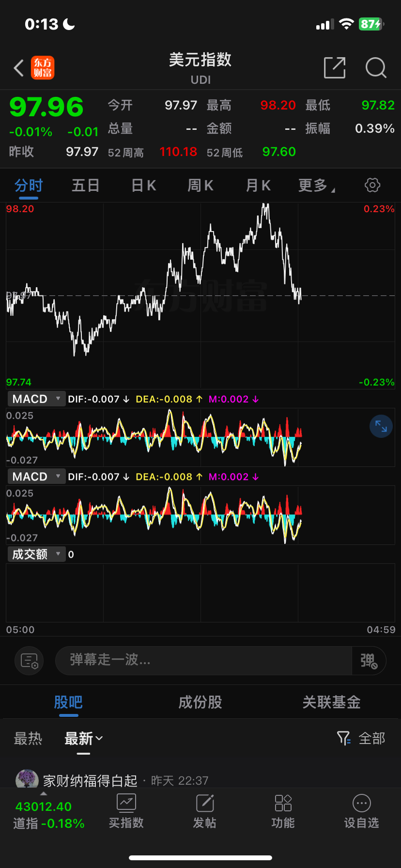The width and height of the screenshot is (401, 868).
Task: Tap the 52周高 110.18 value
Action: pyautogui.click(x=178, y=152)
